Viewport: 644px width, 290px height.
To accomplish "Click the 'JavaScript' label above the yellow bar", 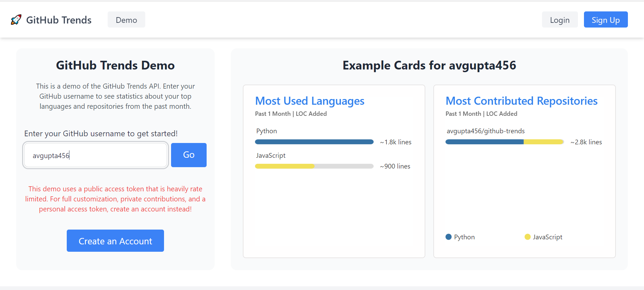I will (271, 155).
